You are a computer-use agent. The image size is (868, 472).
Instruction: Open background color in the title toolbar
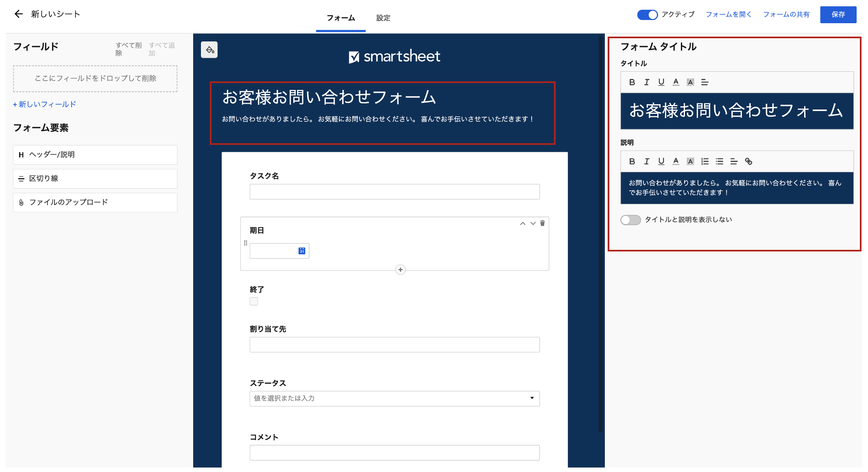click(690, 82)
